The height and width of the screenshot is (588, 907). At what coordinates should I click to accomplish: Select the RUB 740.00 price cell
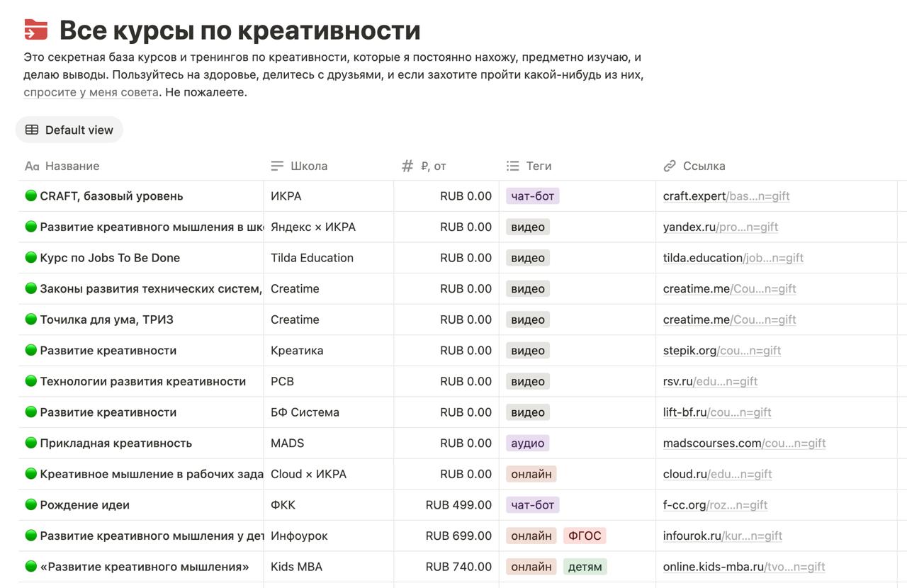446,567
